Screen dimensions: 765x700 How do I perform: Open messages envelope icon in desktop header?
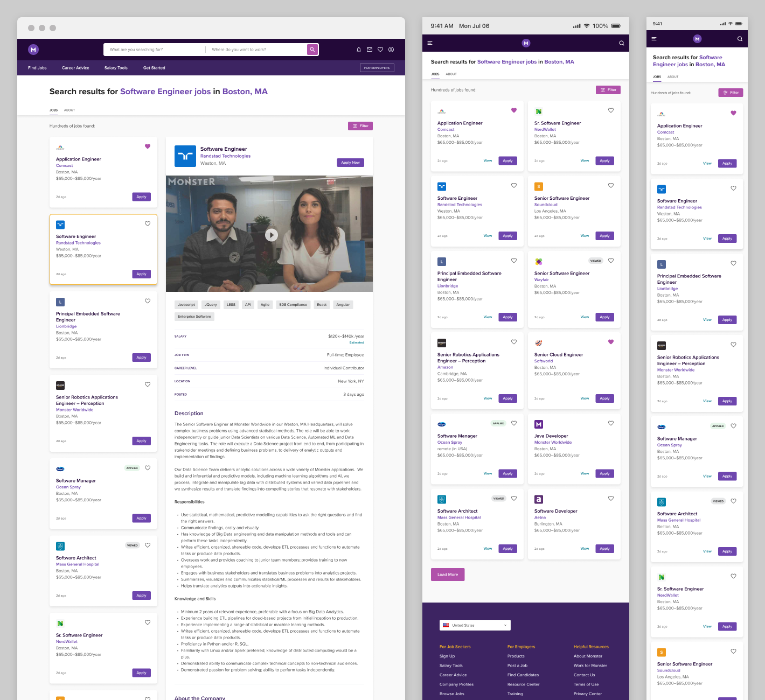370,50
